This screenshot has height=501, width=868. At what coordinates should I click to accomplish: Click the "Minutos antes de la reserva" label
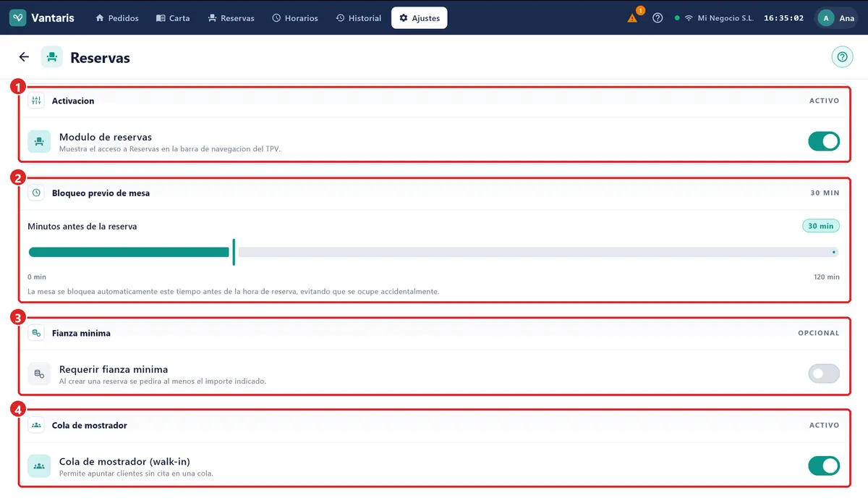tap(82, 226)
